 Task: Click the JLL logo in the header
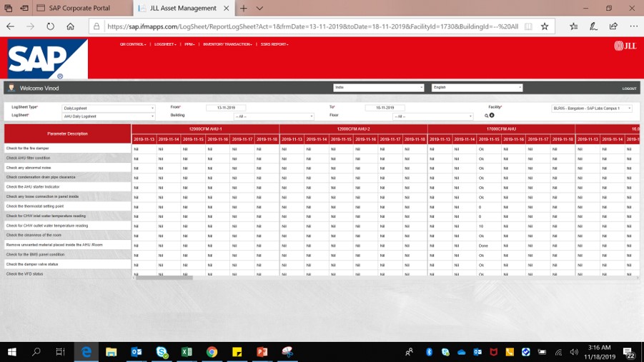625,46
